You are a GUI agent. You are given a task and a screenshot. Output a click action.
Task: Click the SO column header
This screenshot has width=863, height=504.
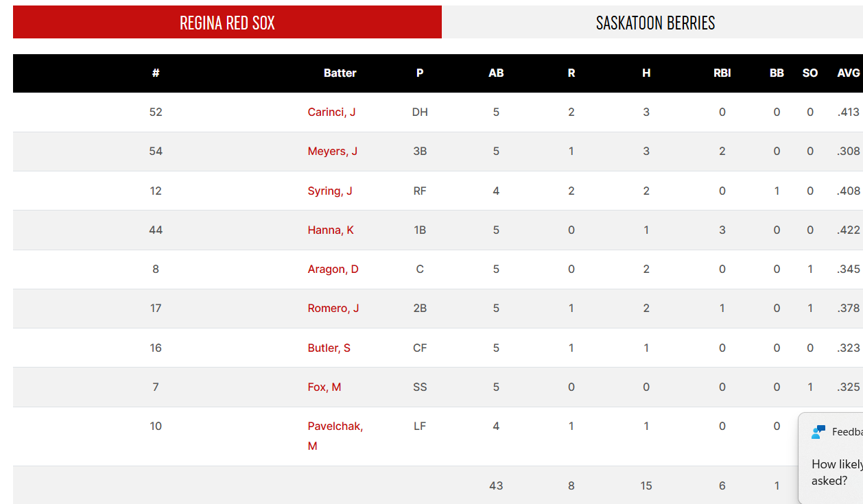(810, 73)
